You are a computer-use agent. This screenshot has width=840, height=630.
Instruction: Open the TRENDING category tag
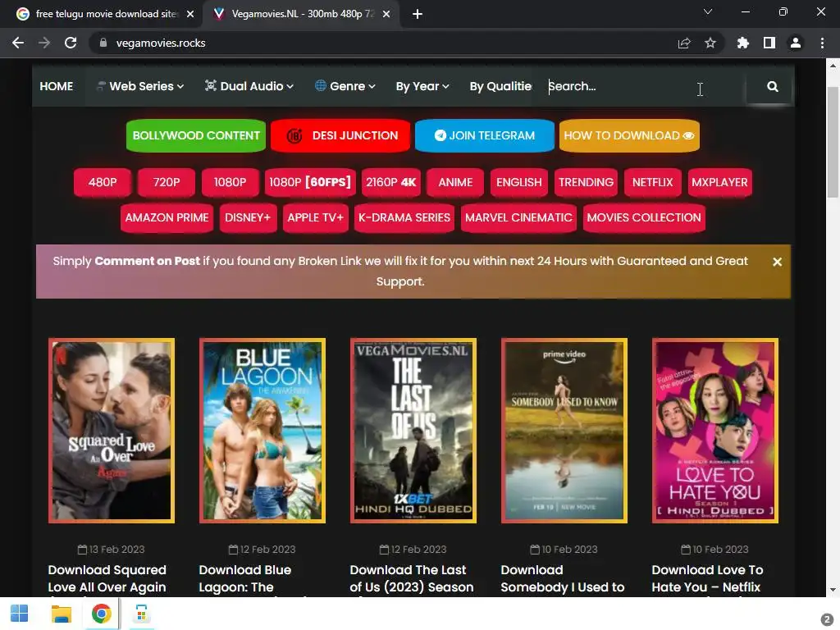(x=586, y=182)
